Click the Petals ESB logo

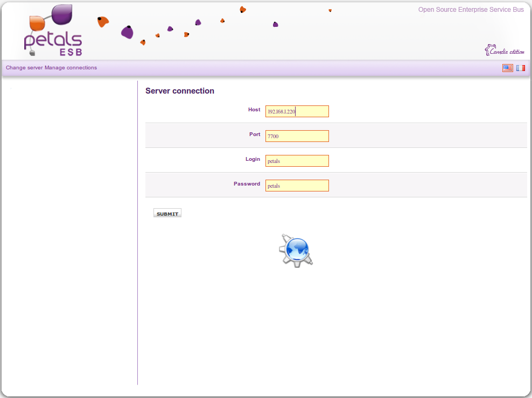[x=53, y=31]
